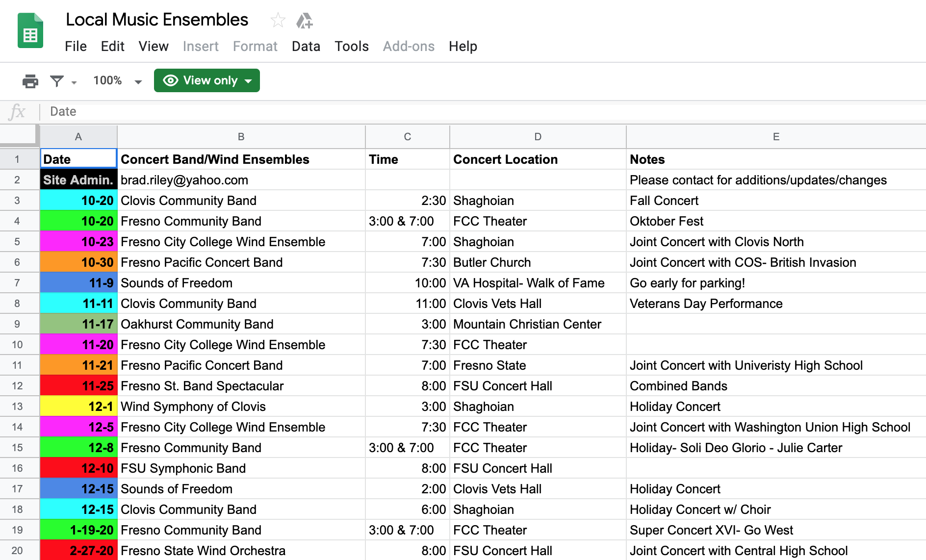This screenshot has height=560, width=926.
Task: Star the Local Music Ensembles document
Action: (x=278, y=20)
